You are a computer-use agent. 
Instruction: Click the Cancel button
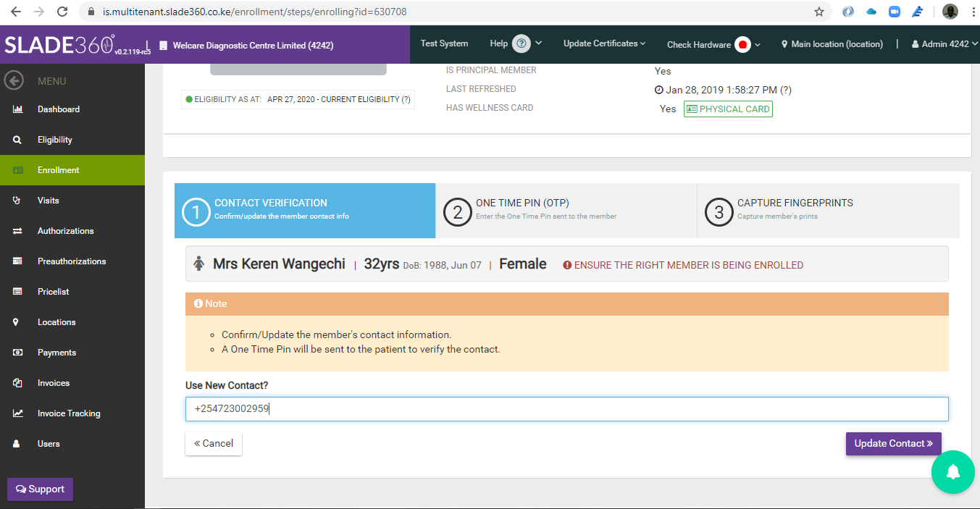tap(214, 444)
